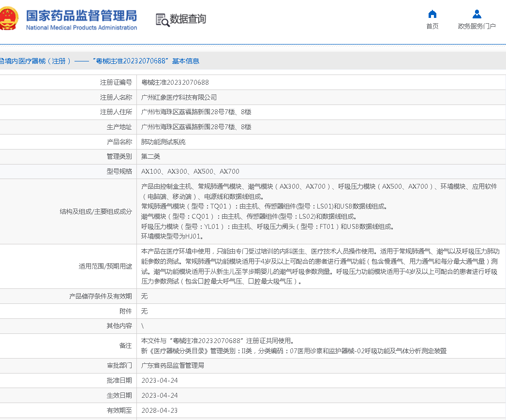
Task: Click National Medical Products Administration text
Action: click(x=81, y=28)
